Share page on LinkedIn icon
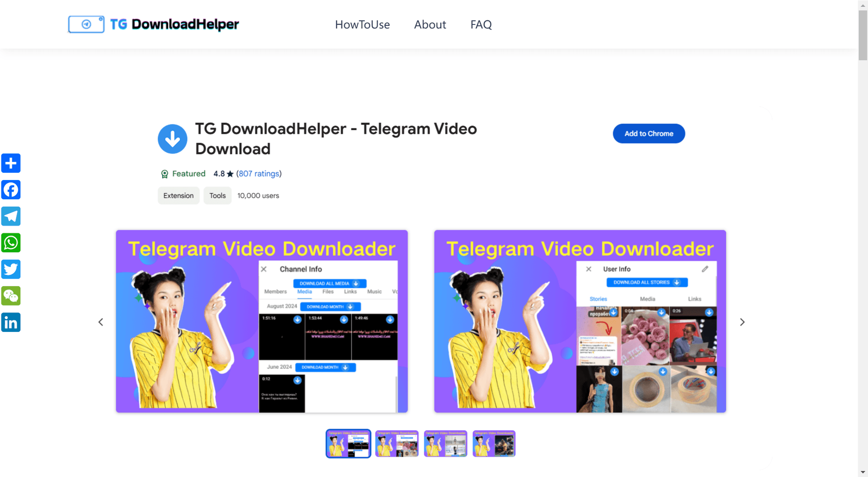Image resolution: width=868 pixels, height=477 pixels. 11,322
